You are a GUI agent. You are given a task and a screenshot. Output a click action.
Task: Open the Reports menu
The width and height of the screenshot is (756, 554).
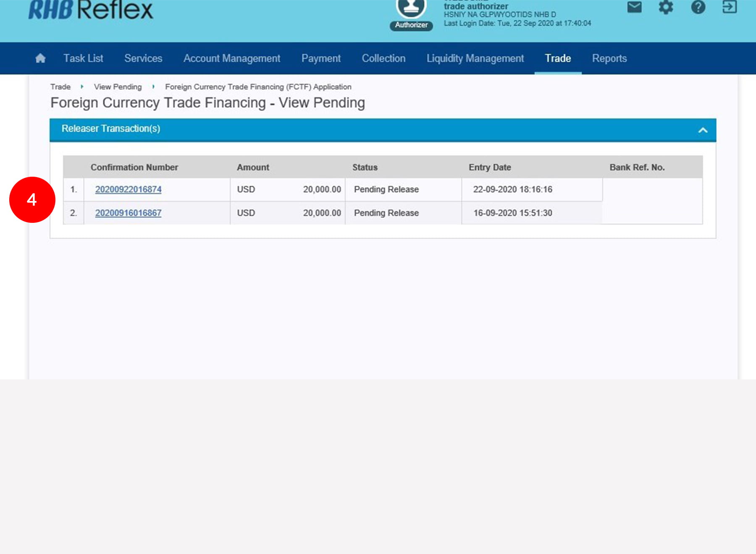609,58
